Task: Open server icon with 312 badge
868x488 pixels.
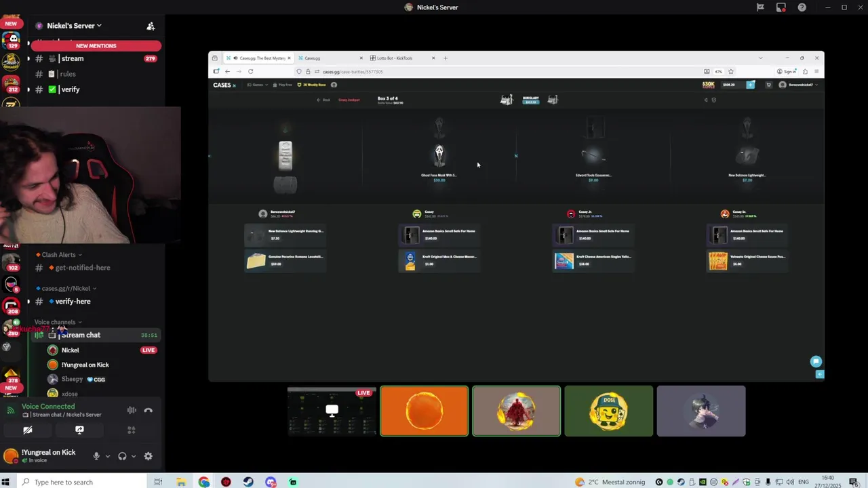Action: click(x=11, y=85)
